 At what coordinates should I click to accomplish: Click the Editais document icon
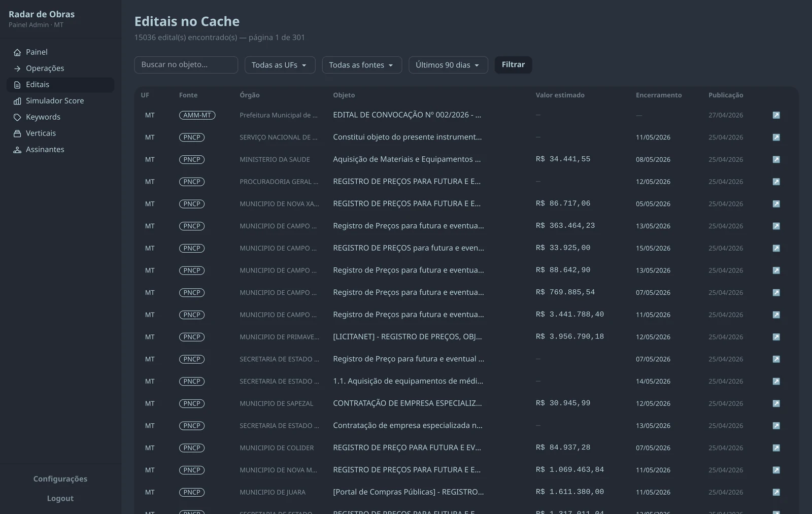click(x=17, y=85)
